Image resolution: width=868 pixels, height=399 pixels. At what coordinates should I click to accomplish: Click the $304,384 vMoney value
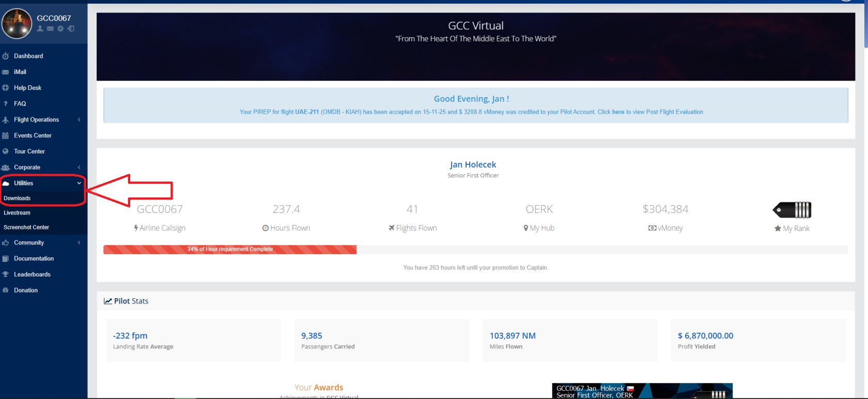665,209
